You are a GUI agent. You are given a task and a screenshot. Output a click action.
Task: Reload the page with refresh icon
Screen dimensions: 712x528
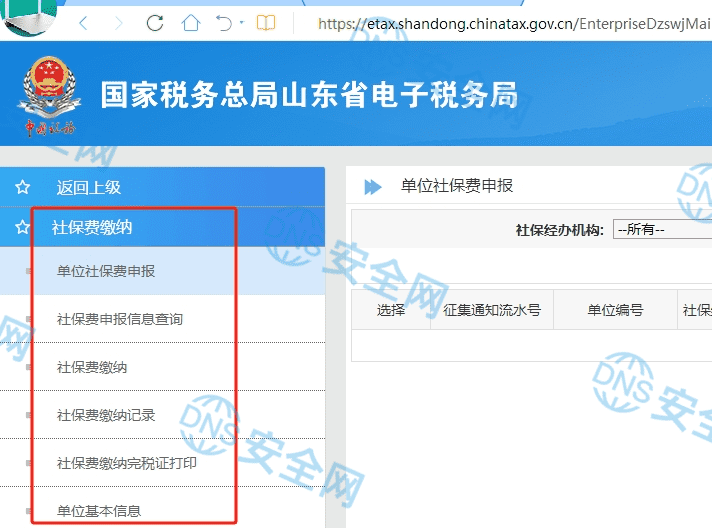point(155,23)
